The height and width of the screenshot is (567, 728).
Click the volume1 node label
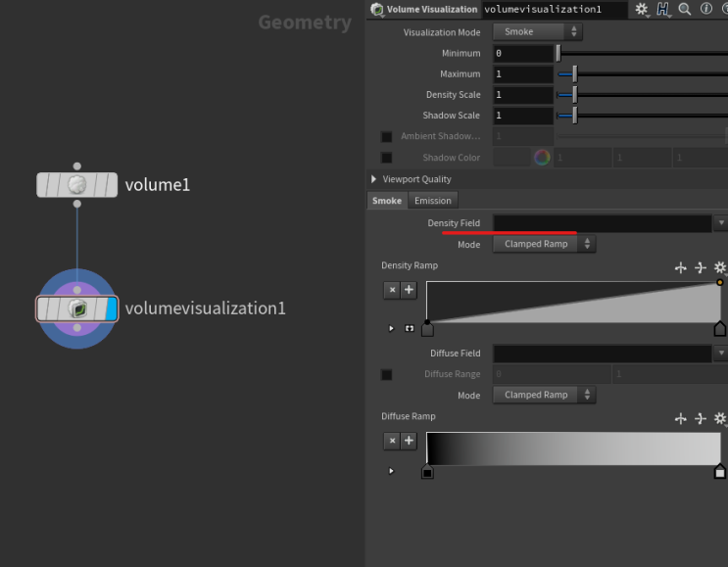pos(158,185)
